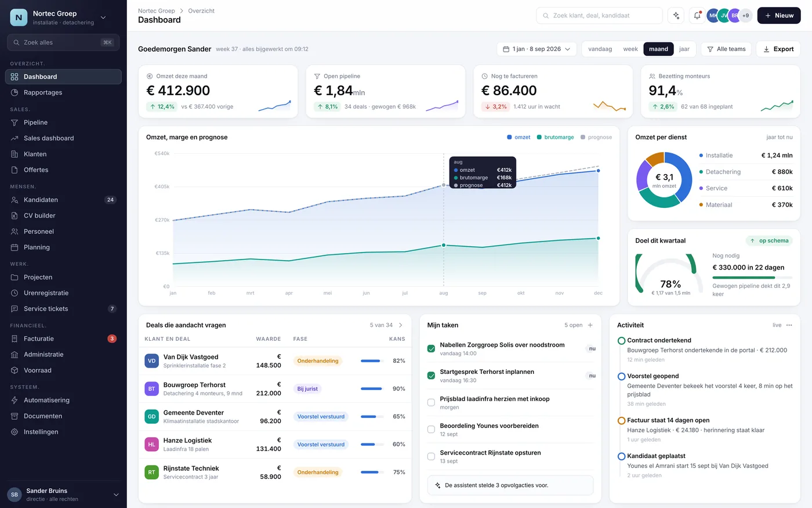Switch to the vandaag period tab
This screenshot has width=812, height=508.
[600, 49]
